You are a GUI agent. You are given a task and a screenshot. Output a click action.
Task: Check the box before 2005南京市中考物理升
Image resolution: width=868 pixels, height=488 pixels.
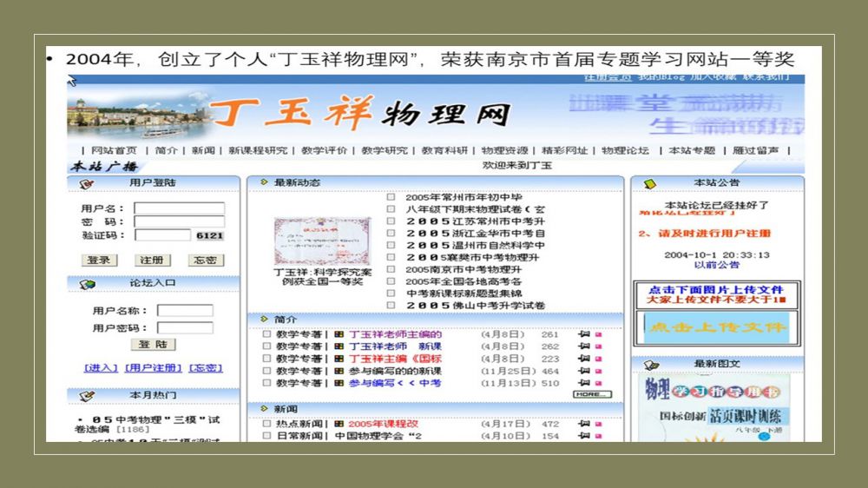(x=391, y=270)
